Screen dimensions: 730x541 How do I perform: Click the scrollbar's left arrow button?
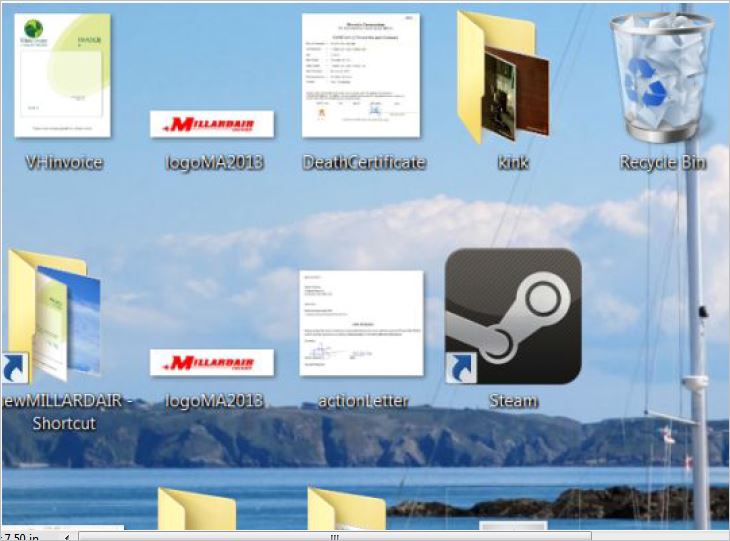point(69,536)
